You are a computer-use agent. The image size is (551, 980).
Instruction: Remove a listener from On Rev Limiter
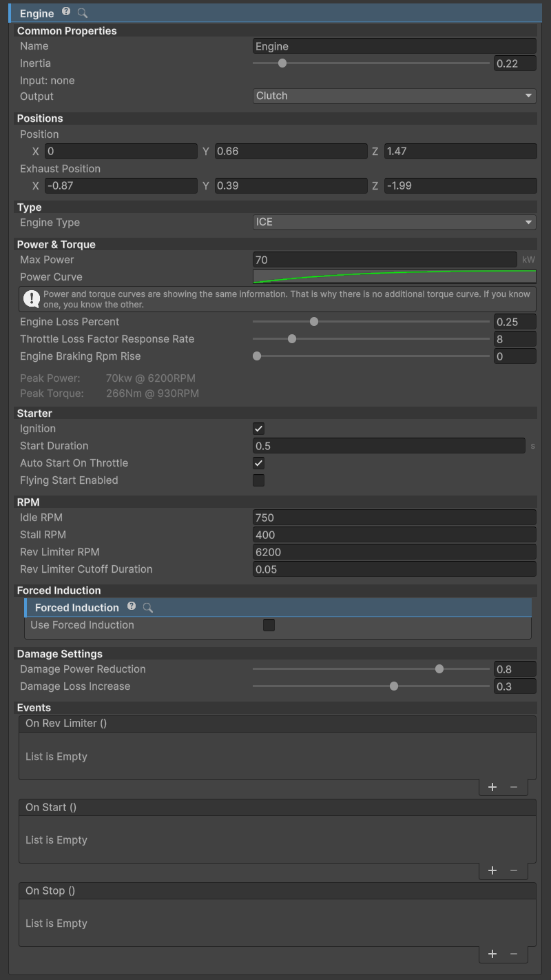514,787
